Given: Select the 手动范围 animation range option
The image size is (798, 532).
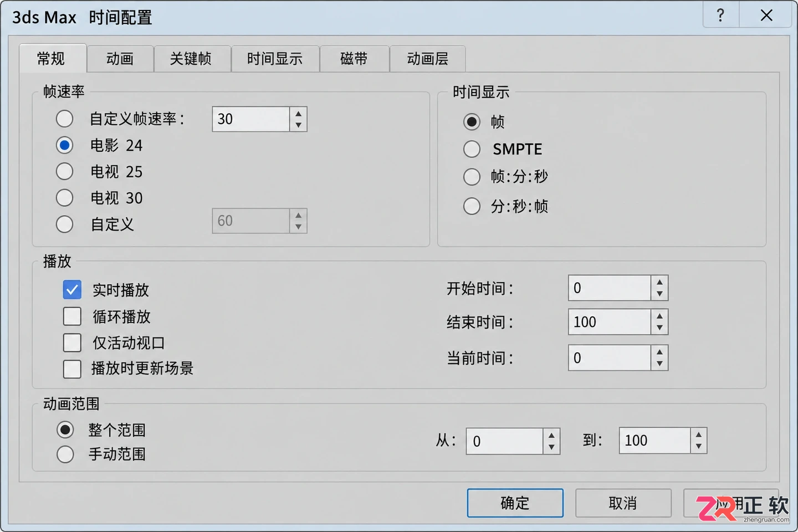Looking at the screenshot, I should [65, 454].
